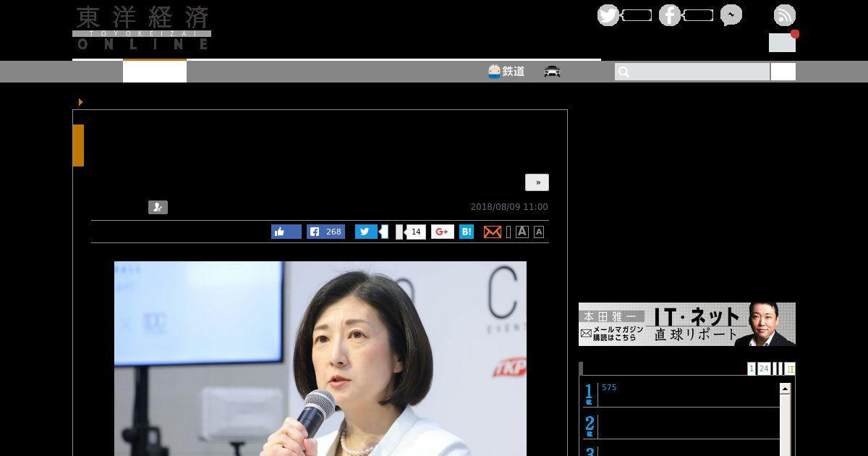
Task: Open the author follow icon
Action: pos(158,207)
